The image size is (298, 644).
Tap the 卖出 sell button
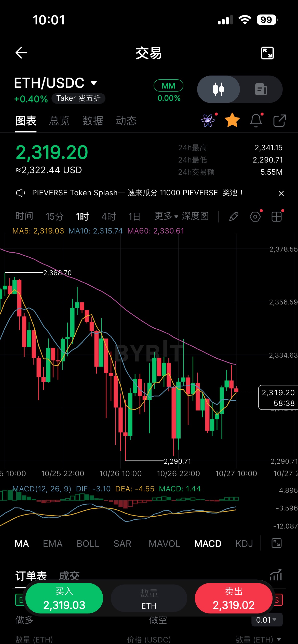[x=234, y=598]
